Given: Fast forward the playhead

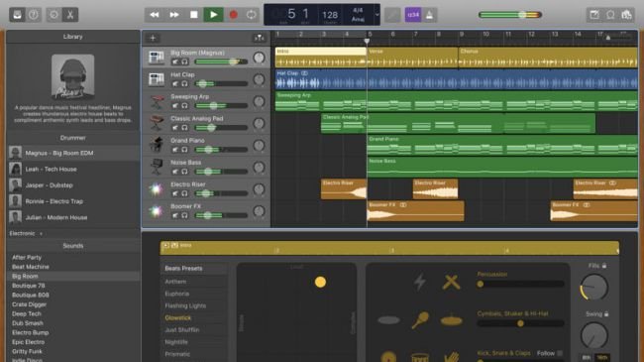Looking at the screenshot, I should 174,15.
